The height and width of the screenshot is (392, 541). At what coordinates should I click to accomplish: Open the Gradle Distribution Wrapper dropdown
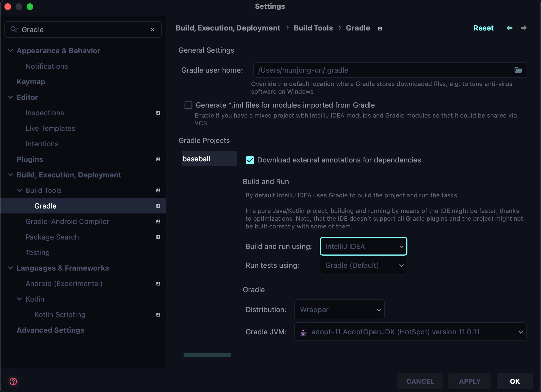339,310
